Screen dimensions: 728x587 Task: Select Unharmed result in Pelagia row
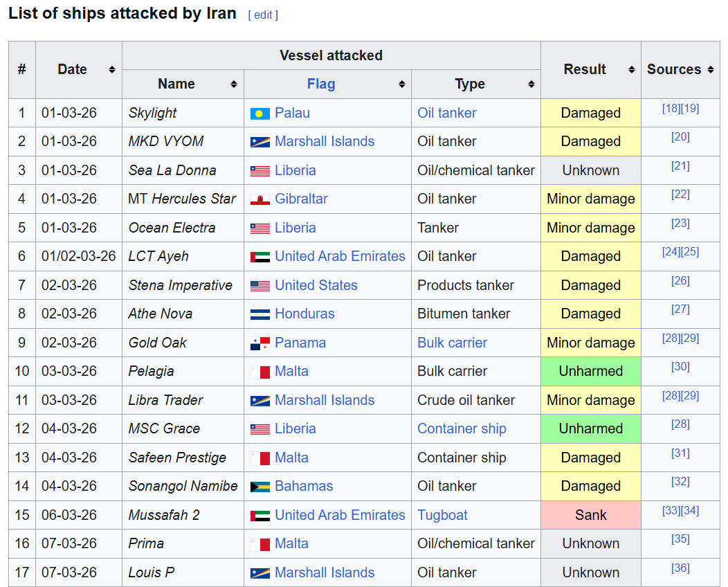click(590, 372)
